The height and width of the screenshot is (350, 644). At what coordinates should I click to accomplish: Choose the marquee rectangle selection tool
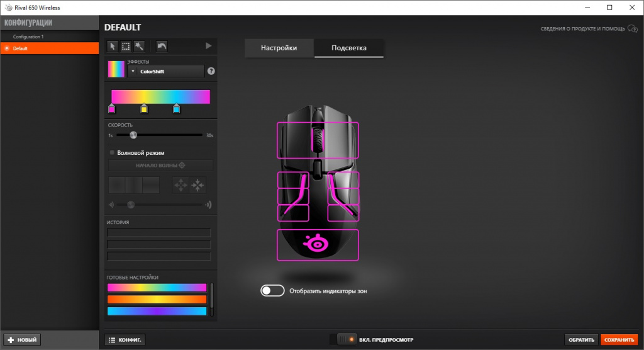[x=126, y=46]
